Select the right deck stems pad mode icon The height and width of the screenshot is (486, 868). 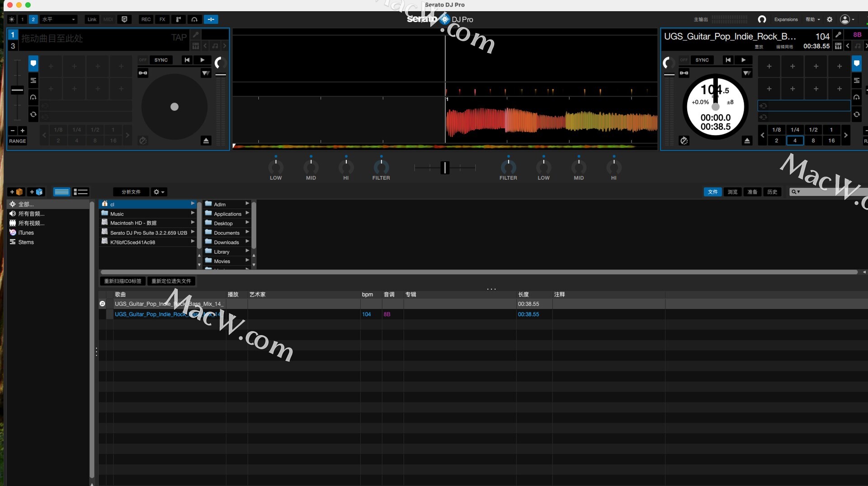857,80
